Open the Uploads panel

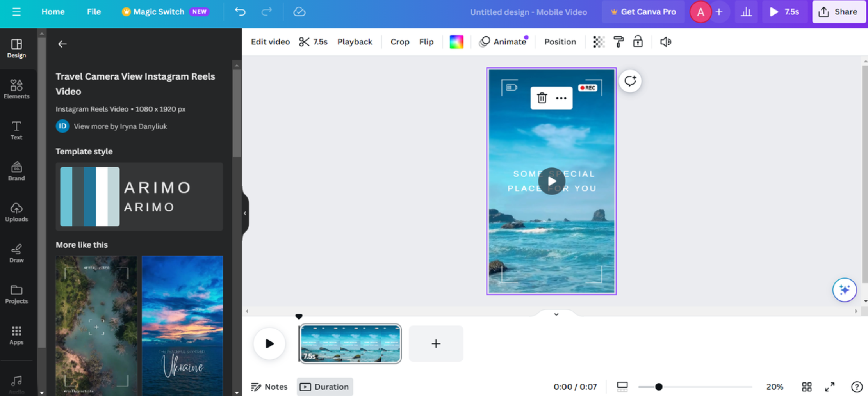(x=16, y=212)
